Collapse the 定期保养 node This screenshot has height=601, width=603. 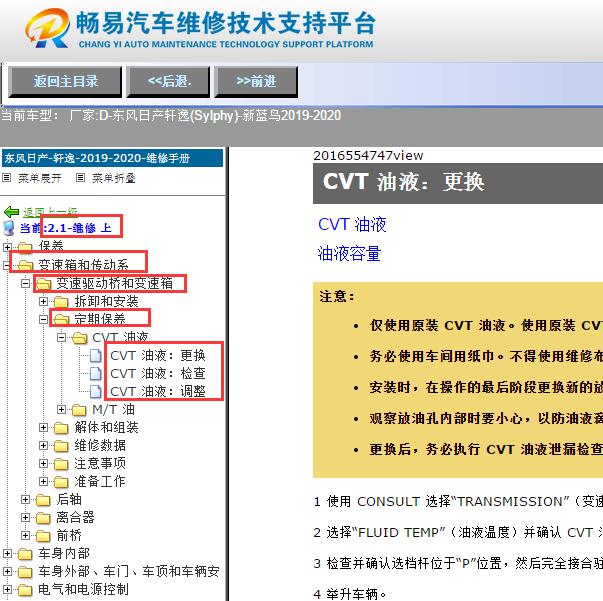click(x=43, y=319)
